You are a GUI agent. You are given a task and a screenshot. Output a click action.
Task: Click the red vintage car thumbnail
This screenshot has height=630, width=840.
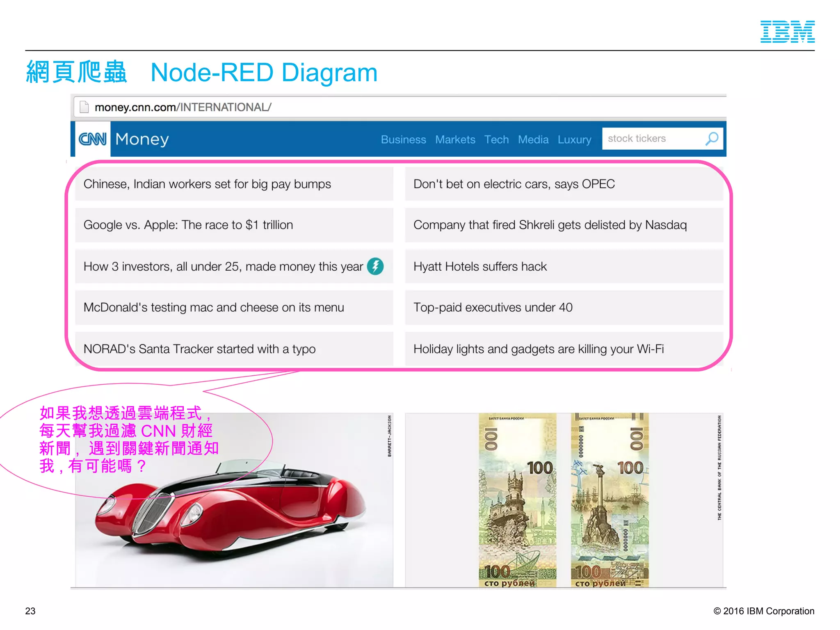234,500
